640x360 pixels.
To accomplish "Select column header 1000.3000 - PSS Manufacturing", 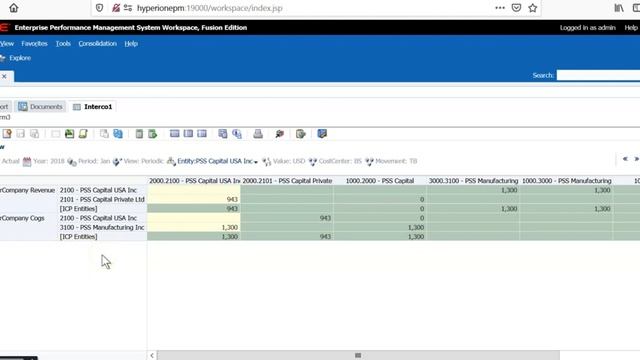I will [567, 181].
